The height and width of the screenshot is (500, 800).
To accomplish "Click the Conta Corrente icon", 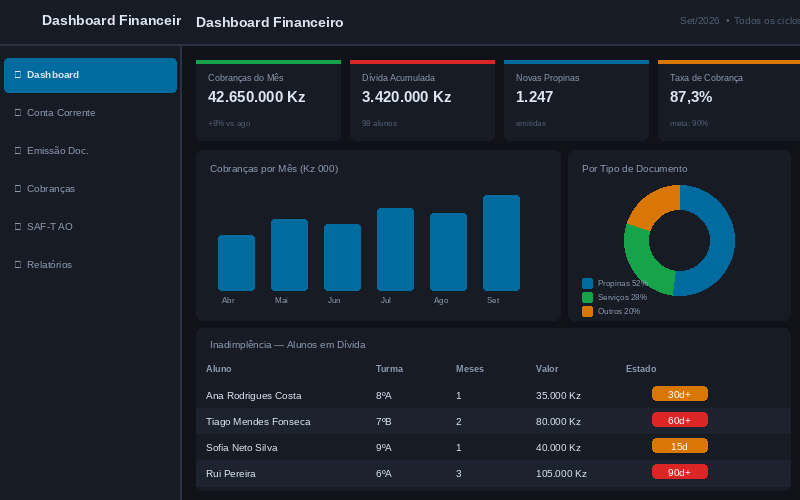I will 18,112.
